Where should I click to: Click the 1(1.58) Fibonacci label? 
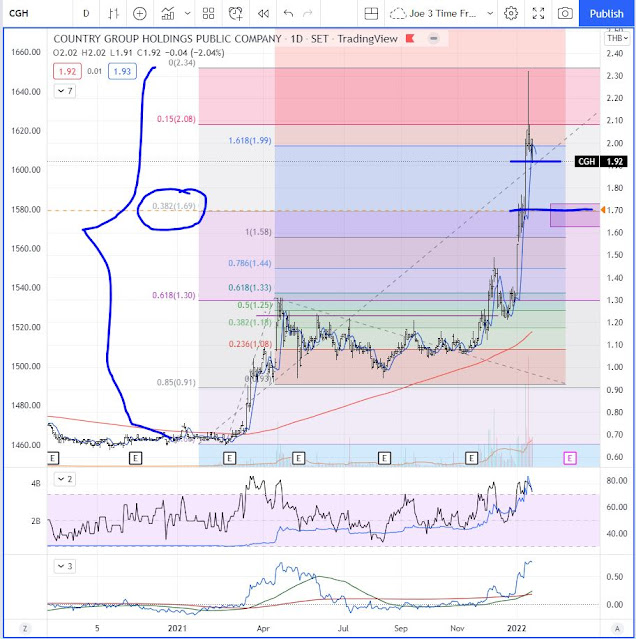[x=258, y=232]
